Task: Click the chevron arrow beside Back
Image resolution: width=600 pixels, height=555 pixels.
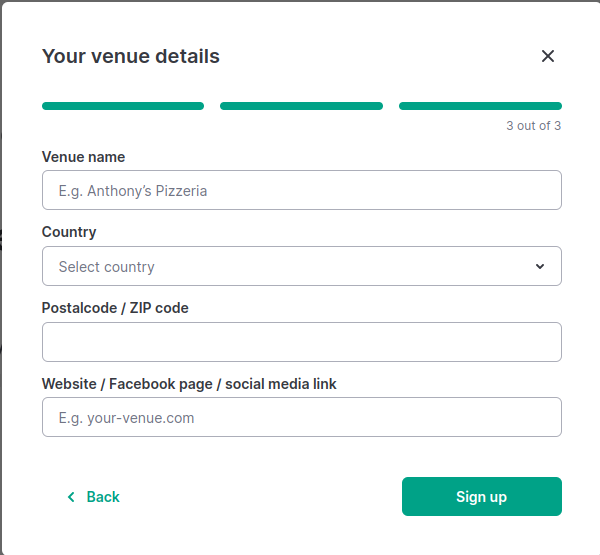Action: (71, 497)
